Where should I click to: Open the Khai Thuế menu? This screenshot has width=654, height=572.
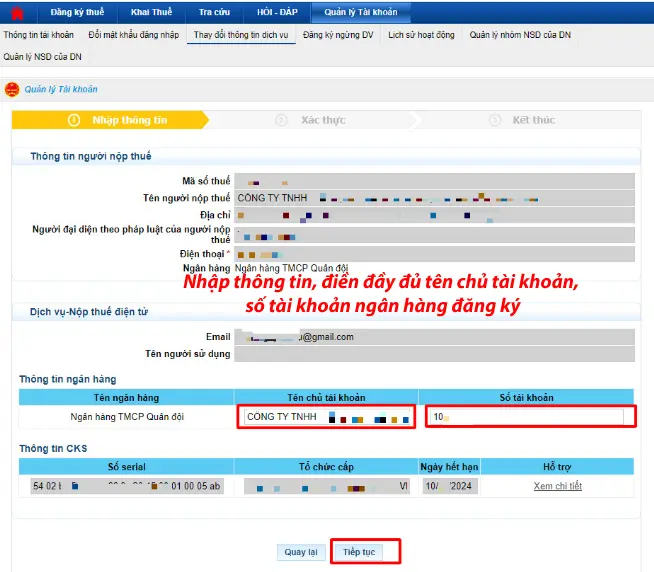151,13
